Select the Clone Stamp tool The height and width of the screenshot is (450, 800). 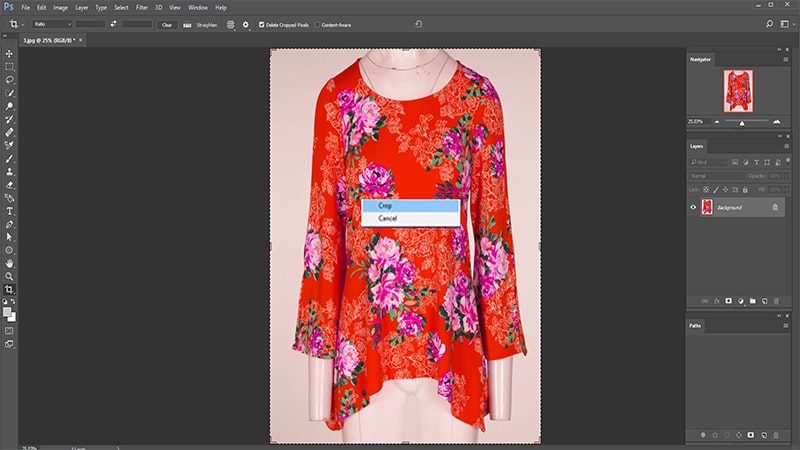(x=9, y=172)
